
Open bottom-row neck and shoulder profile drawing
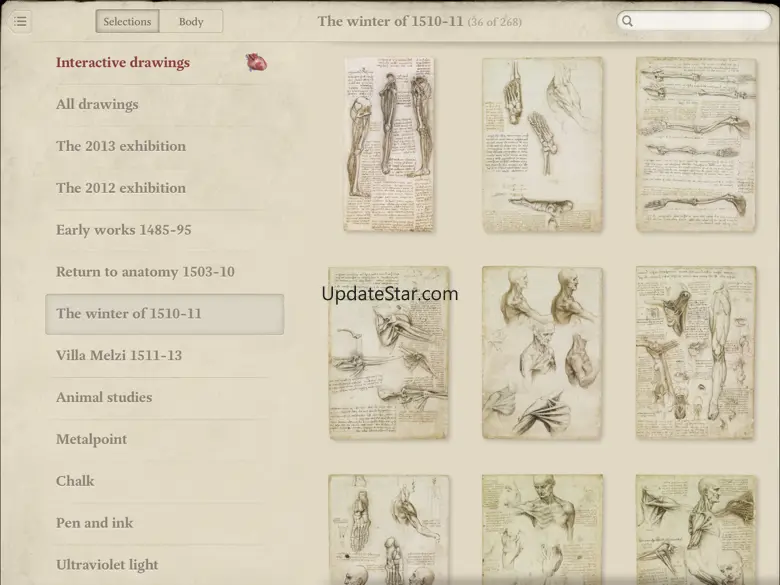pos(696,530)
